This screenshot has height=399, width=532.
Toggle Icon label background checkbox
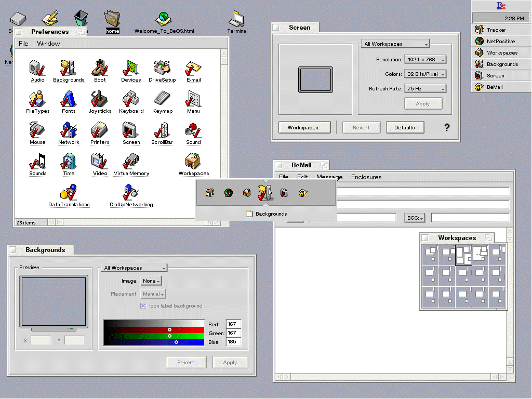point(143,306)
